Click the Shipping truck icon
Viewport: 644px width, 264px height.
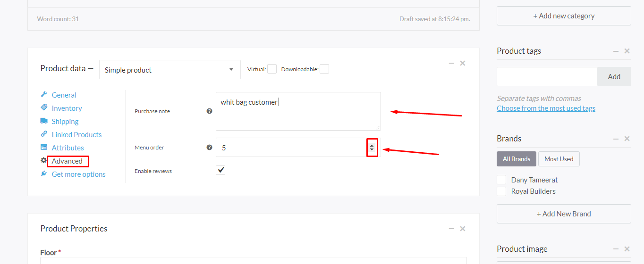[44, 121]
